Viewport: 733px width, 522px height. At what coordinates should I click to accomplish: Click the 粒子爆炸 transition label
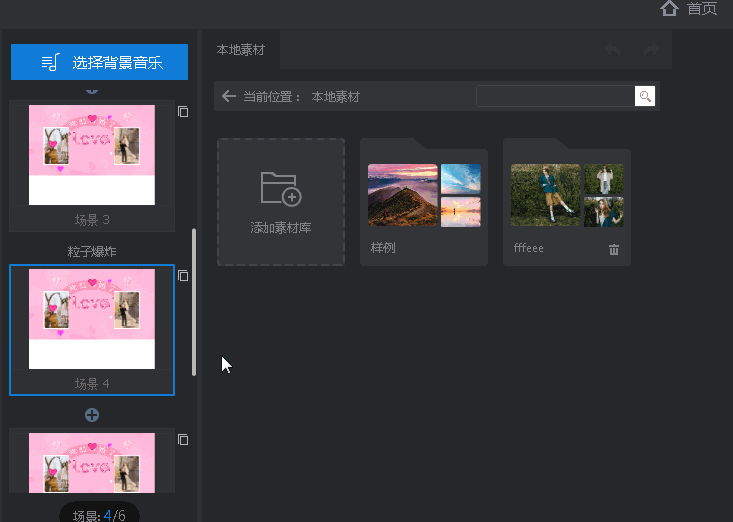point(92,252)
